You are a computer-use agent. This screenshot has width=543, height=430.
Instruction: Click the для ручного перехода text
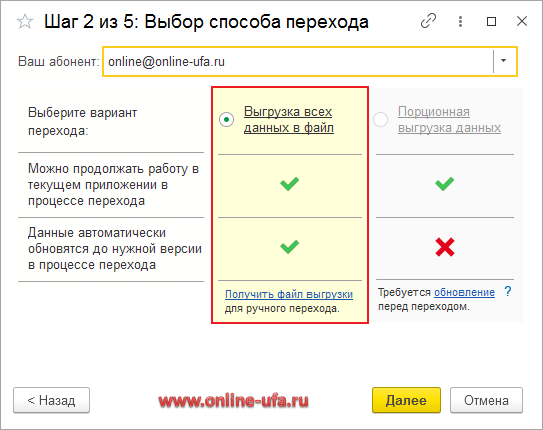tap(282, 308)
